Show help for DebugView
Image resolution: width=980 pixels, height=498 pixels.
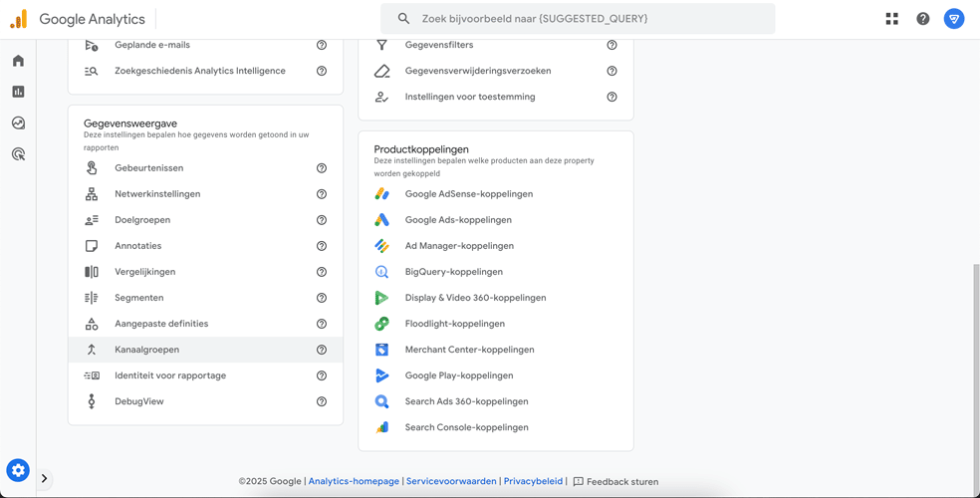click(x=322, y=401)
